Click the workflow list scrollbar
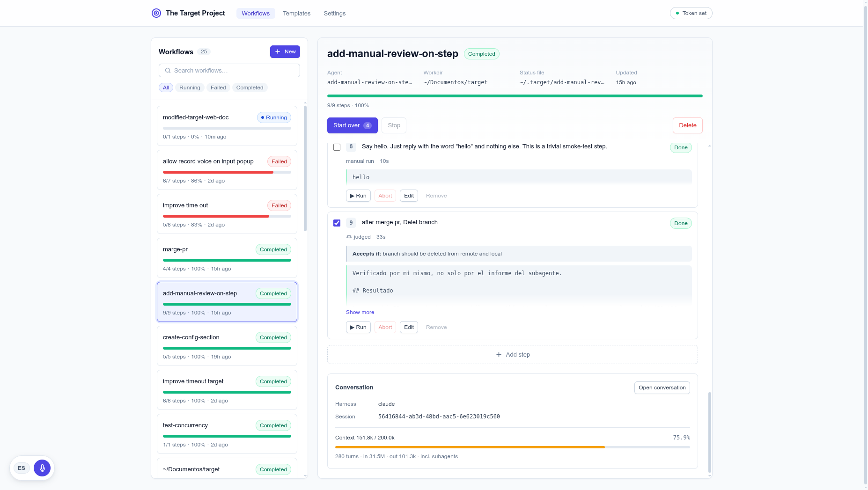Viewport: 868px width, 490px height. pos(305,168)
